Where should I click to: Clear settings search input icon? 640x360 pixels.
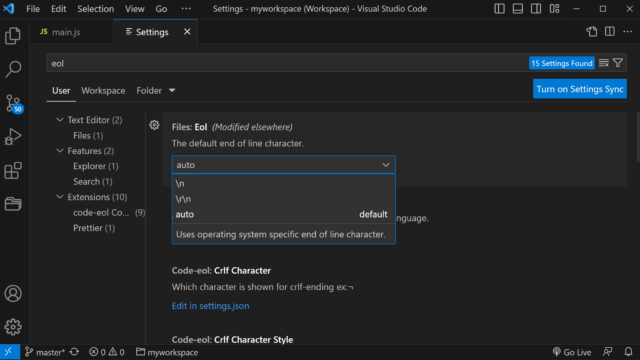(x=604, y=63)
